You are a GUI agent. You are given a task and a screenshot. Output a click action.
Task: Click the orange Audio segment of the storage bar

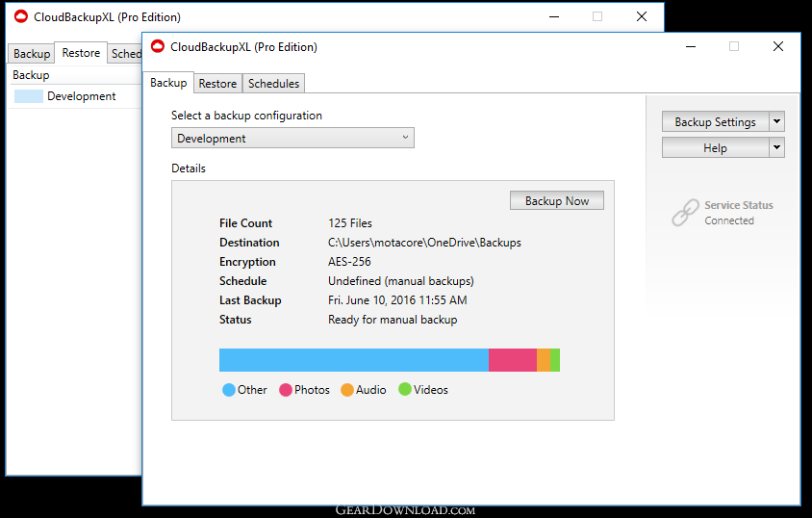(x=544, y=360)
